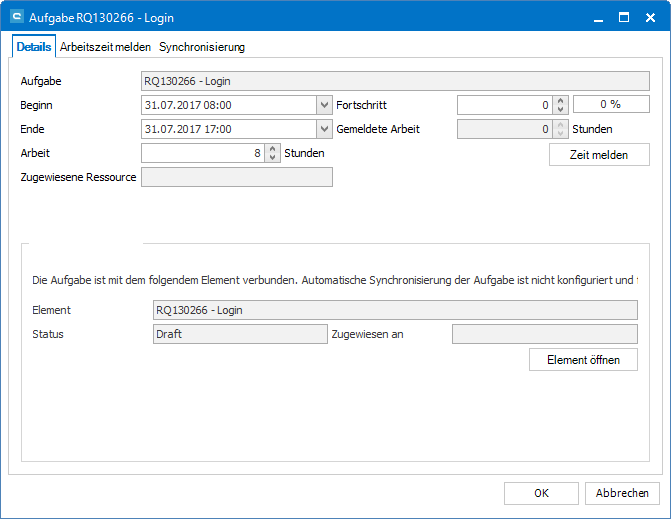671x519 pixels.
Task: Cancel using the Abbrechen button
Action: [622, 493]
